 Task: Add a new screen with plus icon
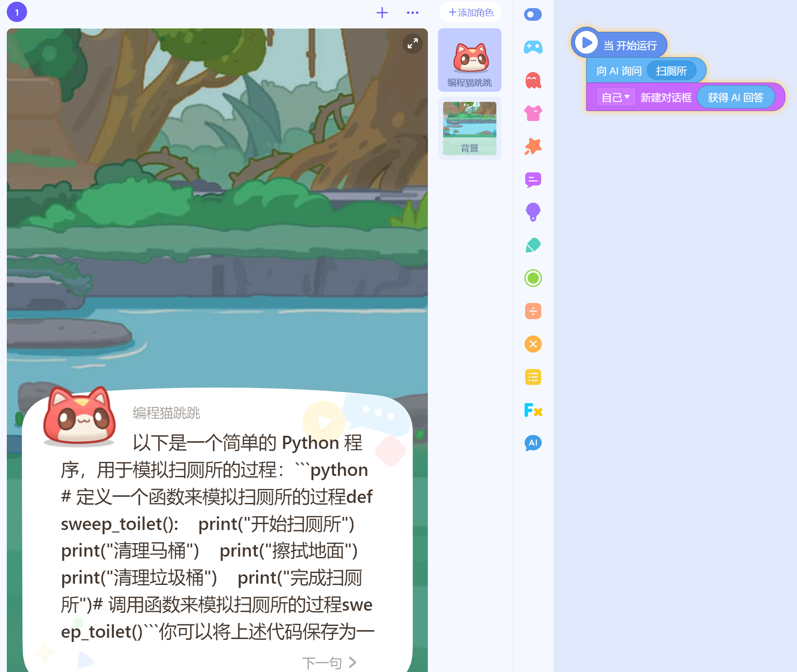[x=382, y=13]
